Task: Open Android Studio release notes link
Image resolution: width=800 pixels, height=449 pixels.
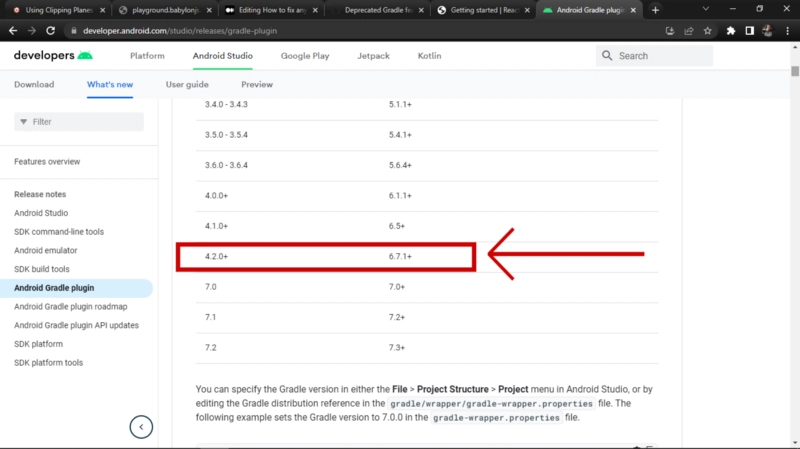Action: pos(41,213)
